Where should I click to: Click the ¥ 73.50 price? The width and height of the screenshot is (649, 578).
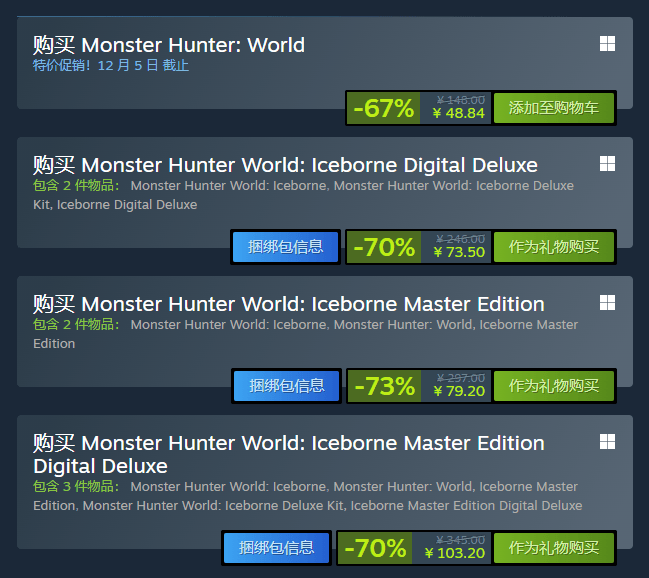[x=459, y=252]
